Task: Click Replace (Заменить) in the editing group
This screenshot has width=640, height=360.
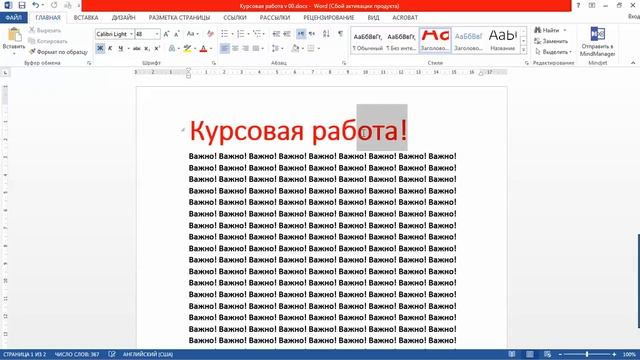Action: (x=551, y=41)
